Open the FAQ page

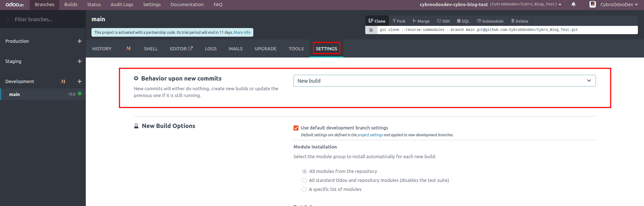click(x=218, y=5)
